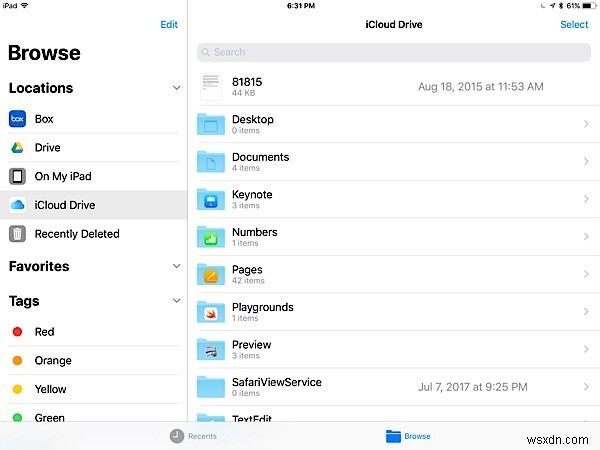Click the search magnifier icon
This screenshot has height=450, width=600.
click(x=206, y=52)
